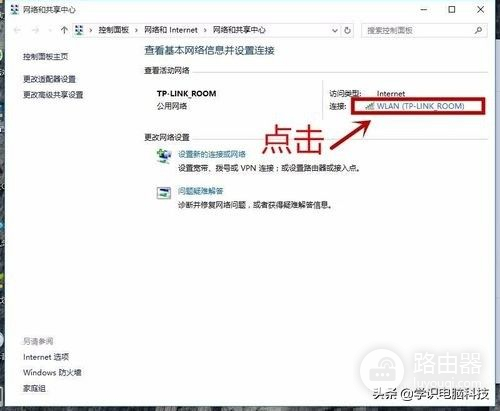500x411 pixels.
Task: Click WLAN signal strength icon
Action: pyautogui.click(x=370, y=106)
